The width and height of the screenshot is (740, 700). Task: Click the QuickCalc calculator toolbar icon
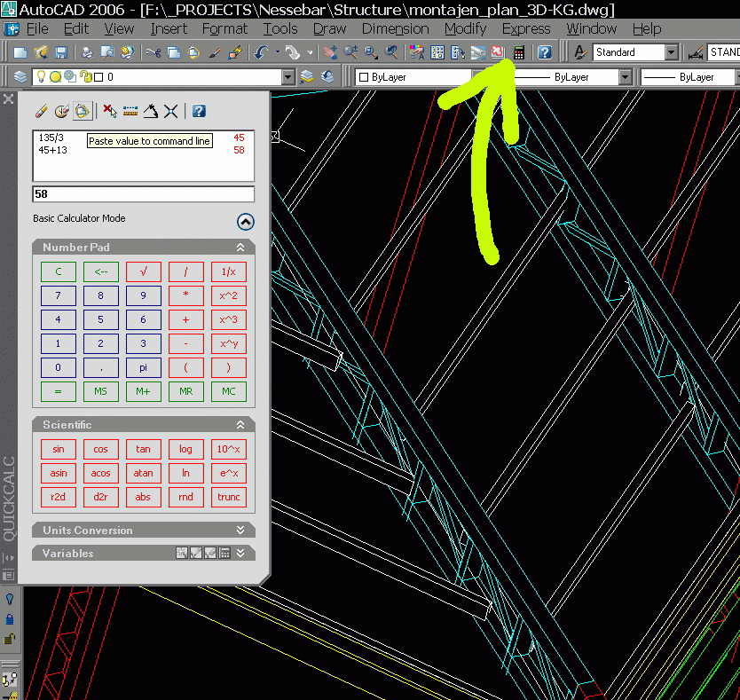(x=519, y=52)
